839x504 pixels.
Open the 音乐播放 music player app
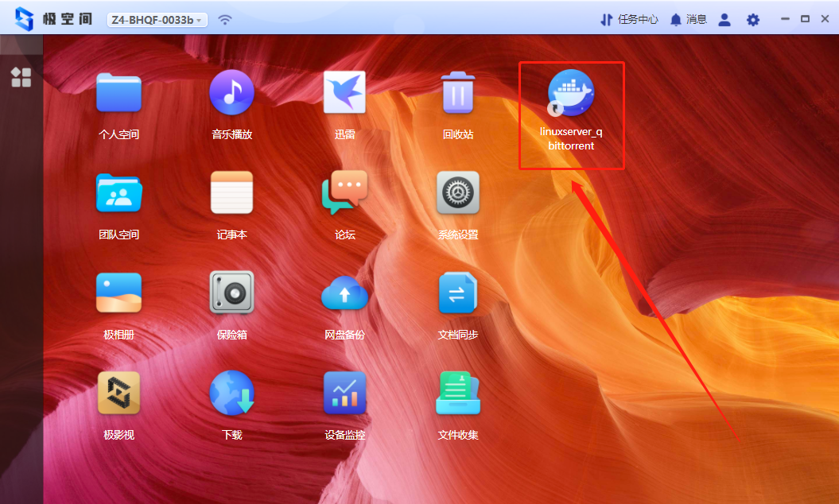(231, 93)
